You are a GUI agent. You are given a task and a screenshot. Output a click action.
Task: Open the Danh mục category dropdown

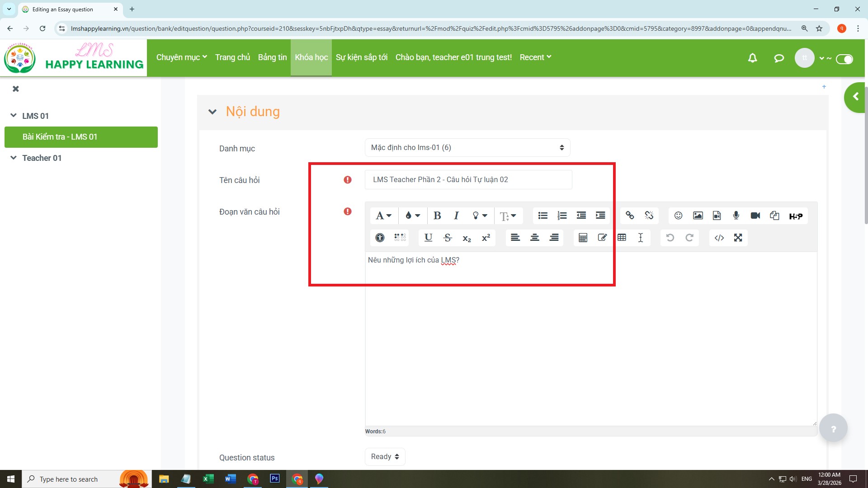[467, 148]
